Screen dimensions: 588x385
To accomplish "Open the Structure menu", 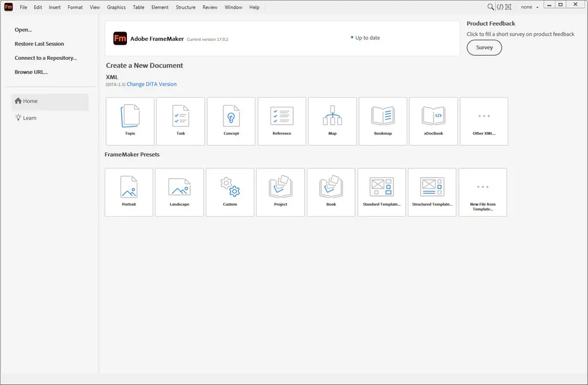I will [x=185, y=7].
